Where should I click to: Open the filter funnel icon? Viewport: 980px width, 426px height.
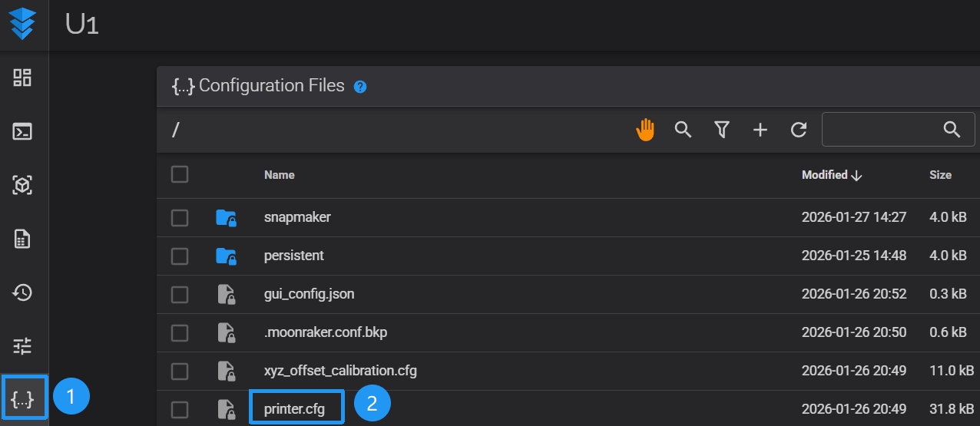coord(721,130)
